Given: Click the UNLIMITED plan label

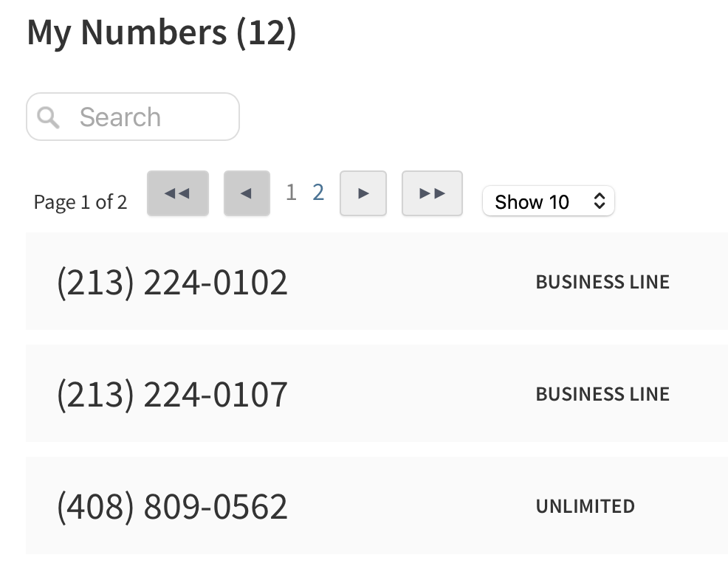Looking at the screenshot, I should pos(585,506).
